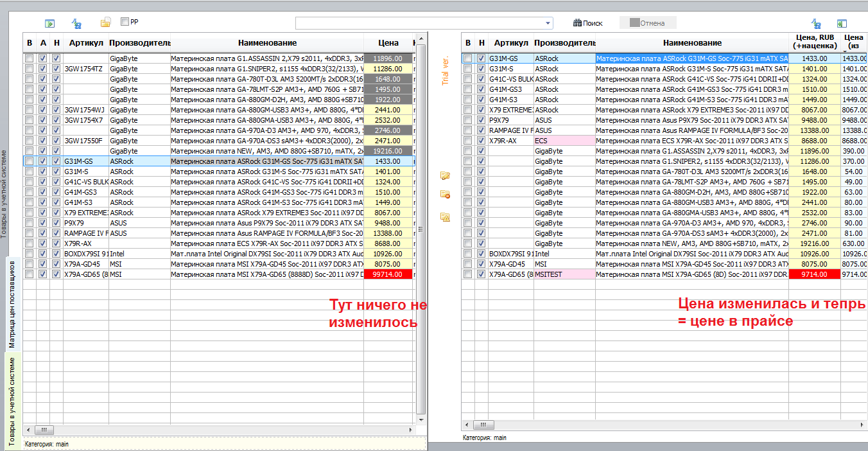Toggle the PP checkbox in left toolbar
The height and width of the screenshot is (451, 868).
125,22
